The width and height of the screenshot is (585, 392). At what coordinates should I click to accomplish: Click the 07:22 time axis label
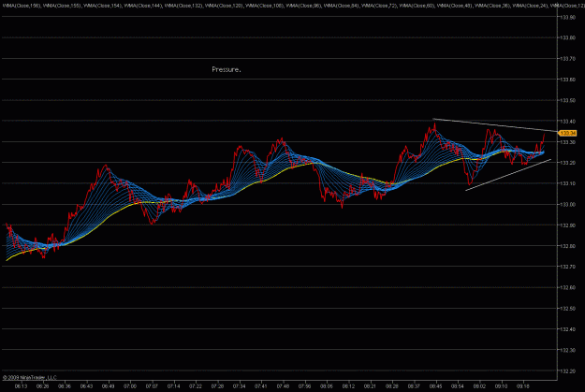tap(196, 386)
